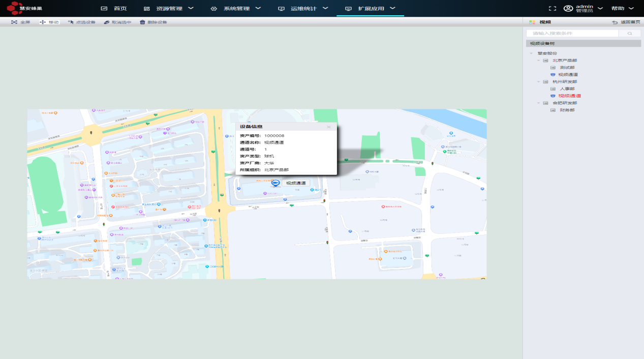Activate the 点选设备 pointer tool

(x=71, y=22)
